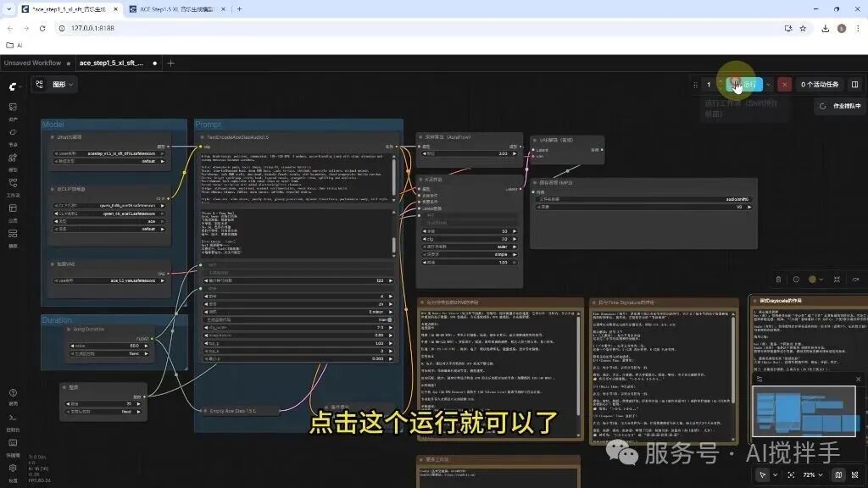Delete the selected node with the trash icon

(778, 280)
